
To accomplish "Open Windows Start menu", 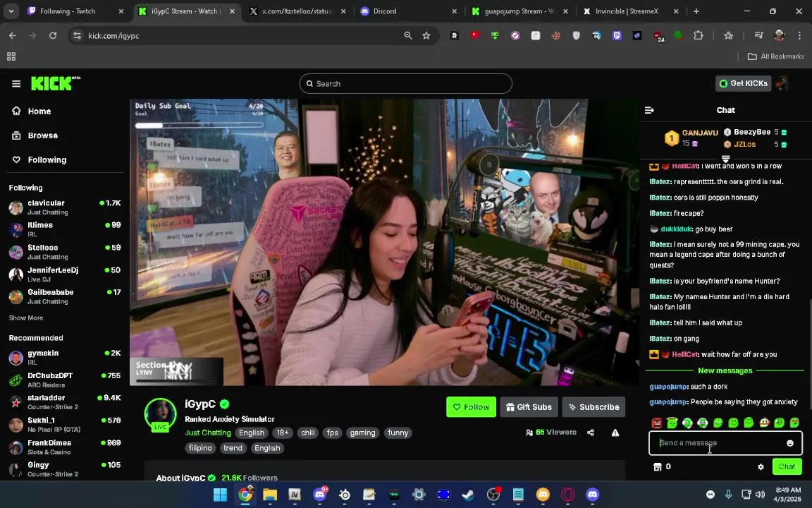I will coord(220,495).
